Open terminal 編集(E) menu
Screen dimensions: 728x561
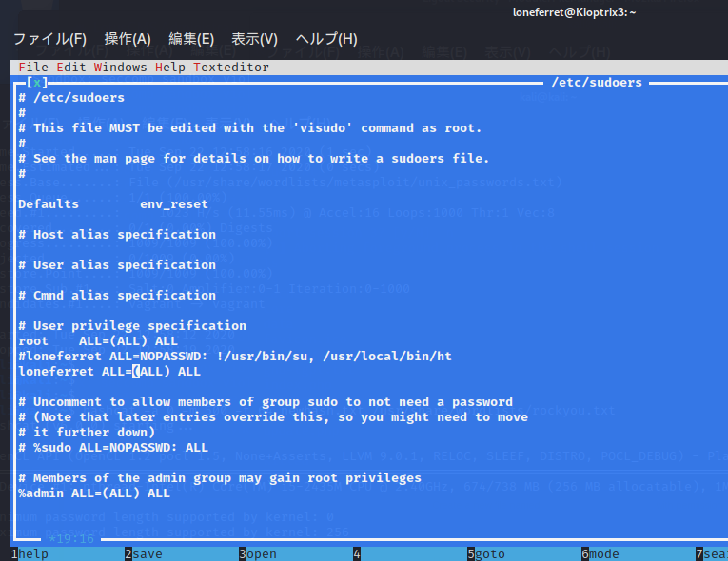pos(191,39)
